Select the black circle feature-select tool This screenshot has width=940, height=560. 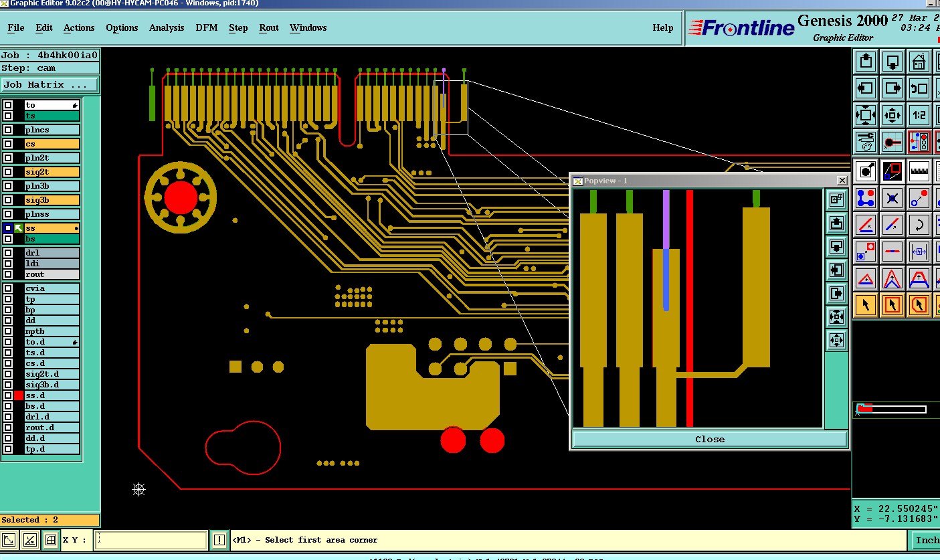[866, 171]
